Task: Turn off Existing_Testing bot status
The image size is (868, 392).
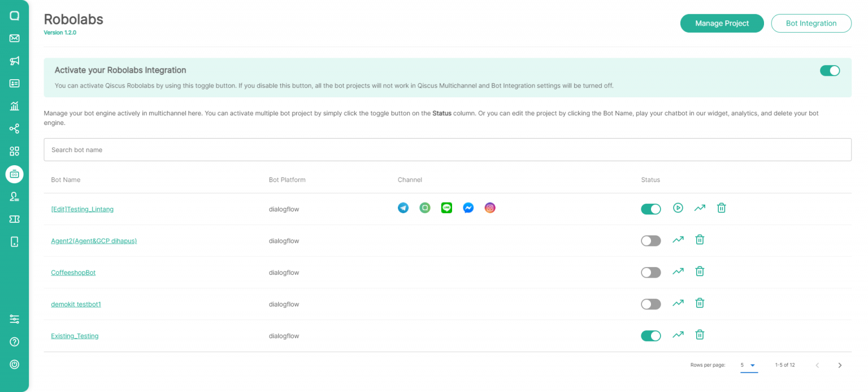Action: [650, 335]
